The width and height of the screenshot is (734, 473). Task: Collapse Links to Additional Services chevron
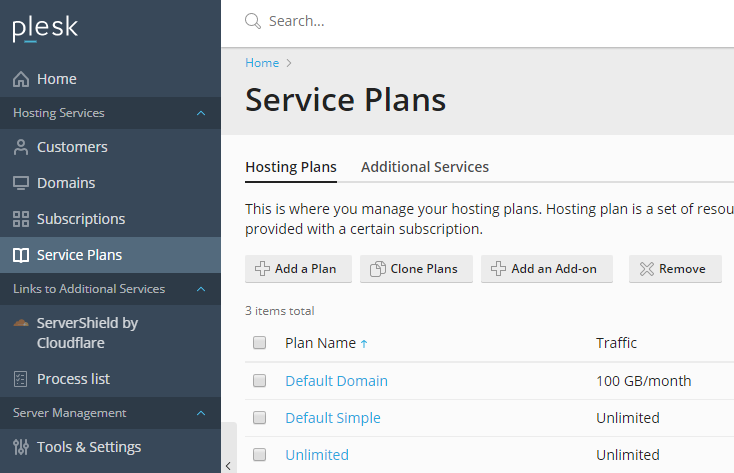coord(201,289)
